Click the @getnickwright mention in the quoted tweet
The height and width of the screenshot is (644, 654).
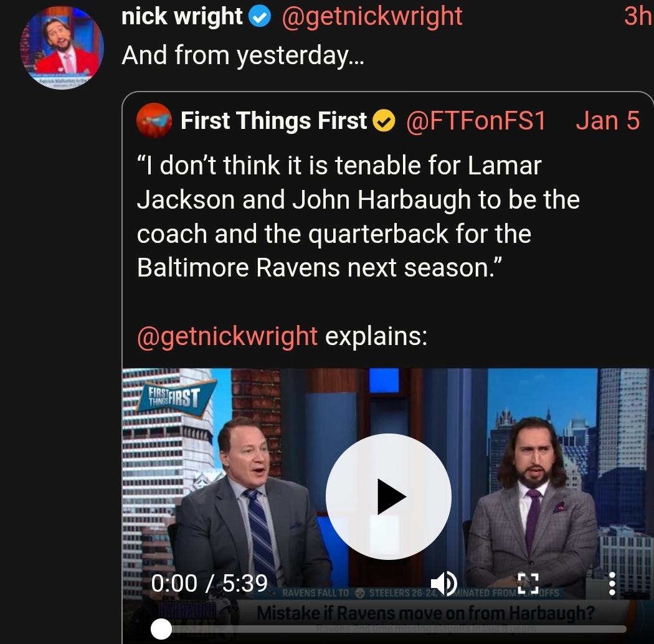[227, 336]
